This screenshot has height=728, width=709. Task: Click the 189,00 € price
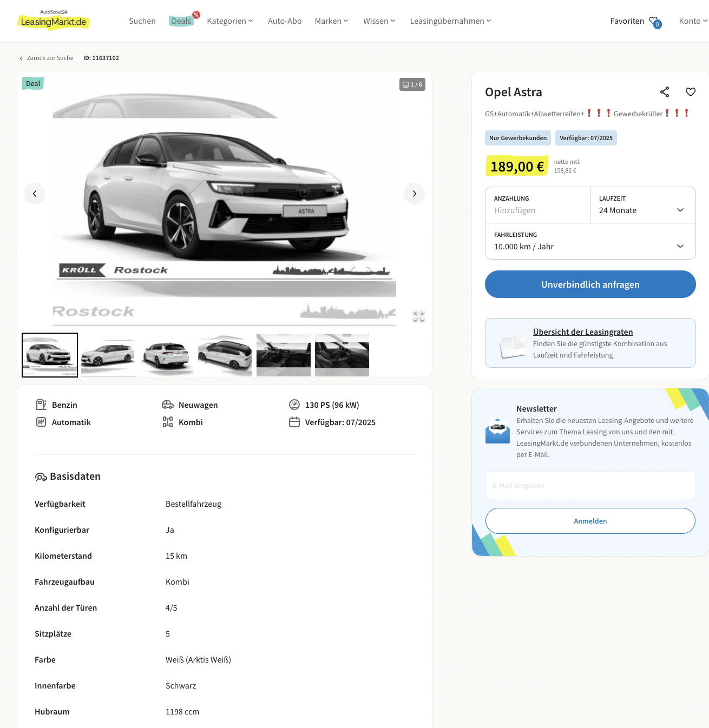(517, 167)
